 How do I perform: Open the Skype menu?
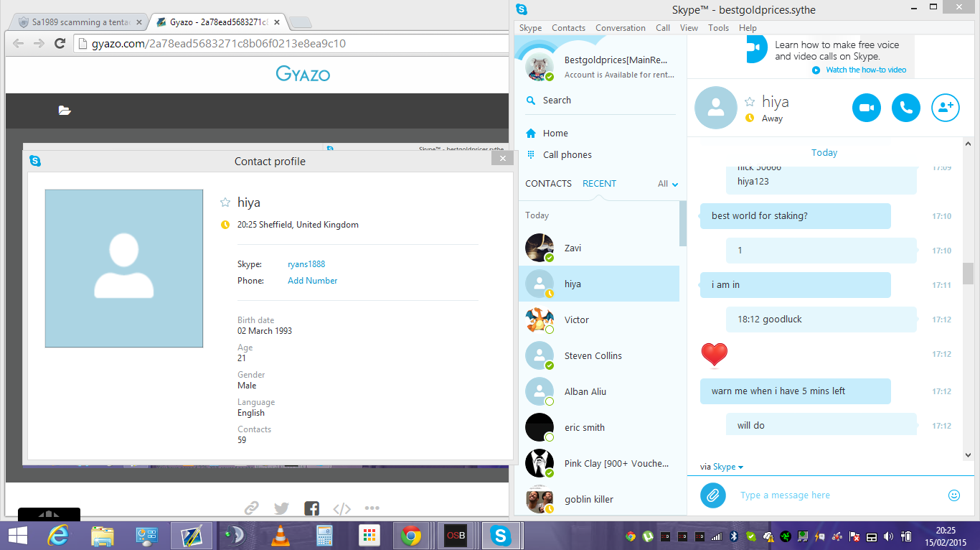(x=530, y=28)
